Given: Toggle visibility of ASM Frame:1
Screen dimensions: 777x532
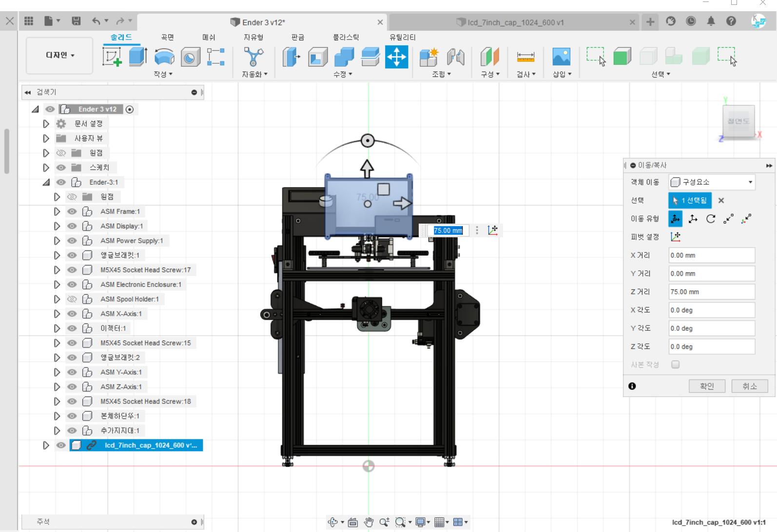Looking at the screenshot, I should (72, 211).
